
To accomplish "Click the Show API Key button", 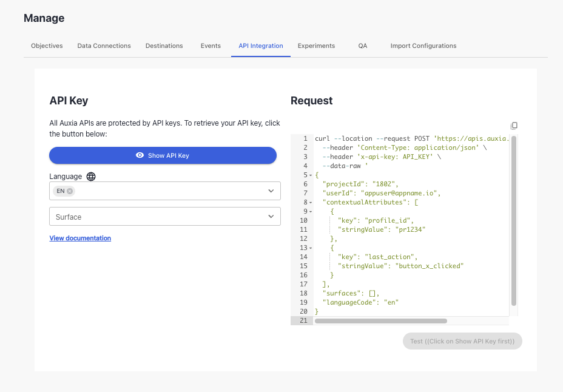I will pyautogui.click(x=163, y=155).
